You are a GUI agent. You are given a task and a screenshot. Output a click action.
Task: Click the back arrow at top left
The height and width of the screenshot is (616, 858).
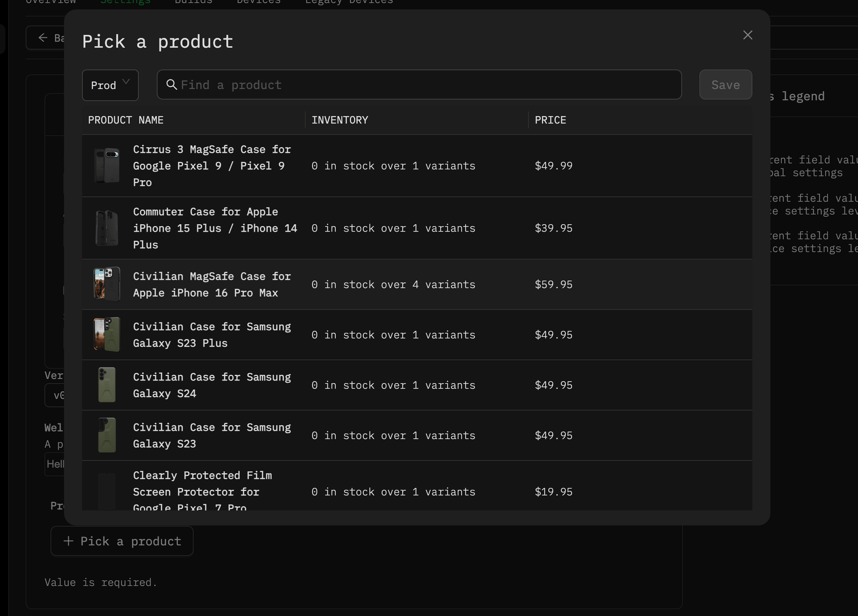pyautogui.click(x=43, y=38)
